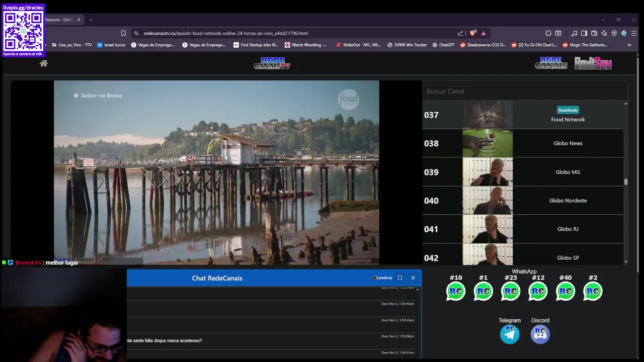
Task: Open WhatsApp group #1 icon
Action: click(484, 291)
